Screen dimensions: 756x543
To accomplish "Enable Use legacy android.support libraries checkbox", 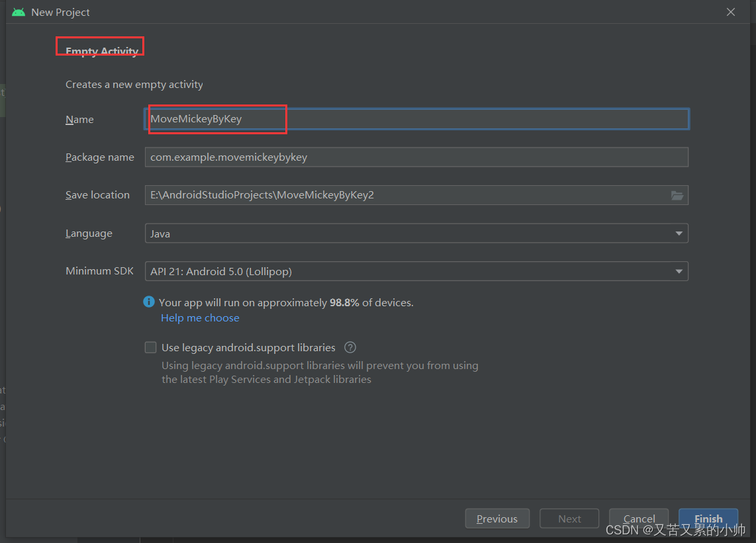I will (150, 347).
